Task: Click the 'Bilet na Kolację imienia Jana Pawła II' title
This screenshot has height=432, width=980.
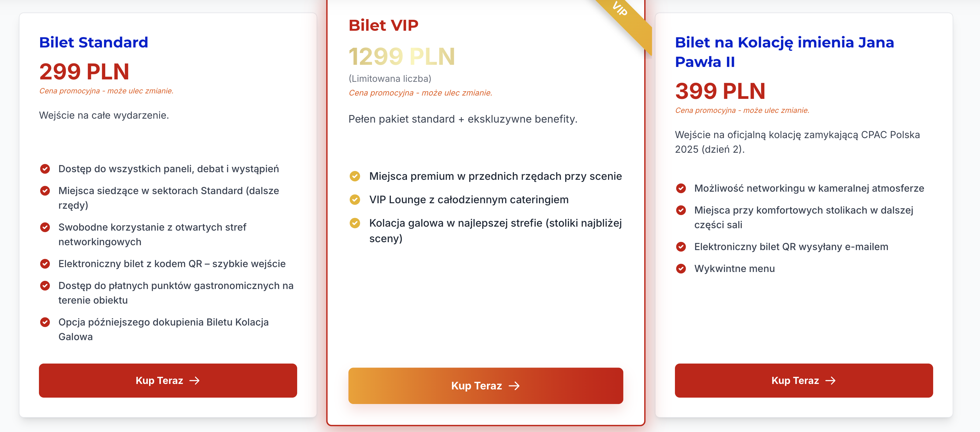Action: (x=784, y=52)
